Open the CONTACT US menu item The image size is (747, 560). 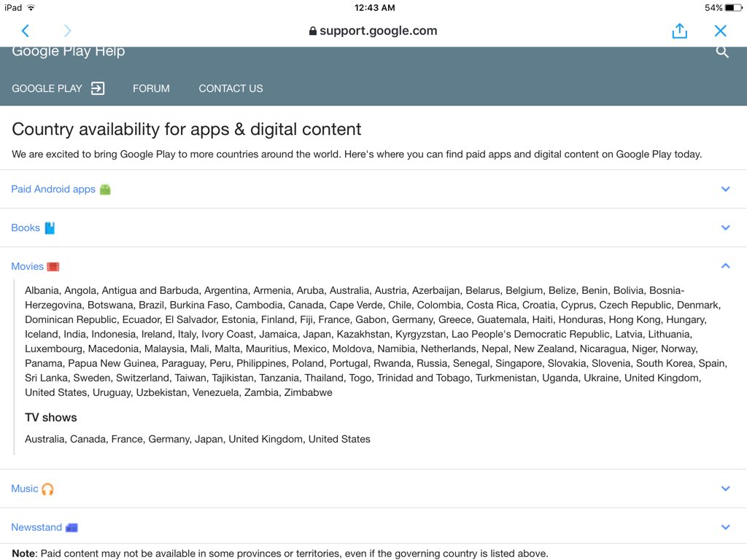231,88
